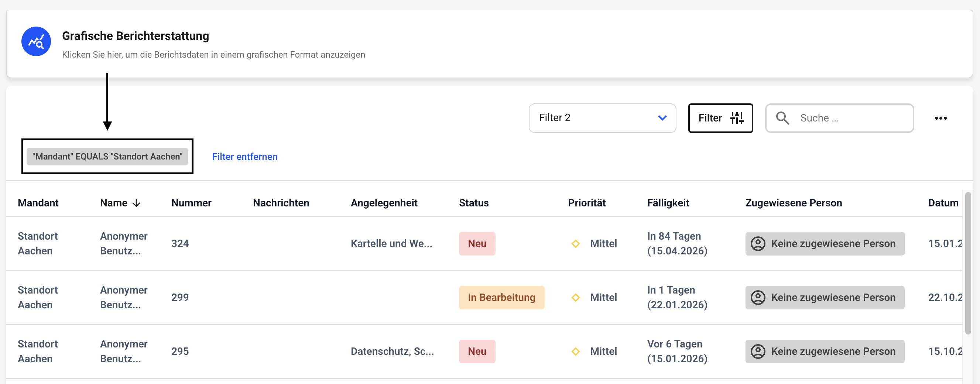The width and height of the screenshot is (980, 384).
Task: Open assigned person selector for case 299
Action: coord(825,298)
